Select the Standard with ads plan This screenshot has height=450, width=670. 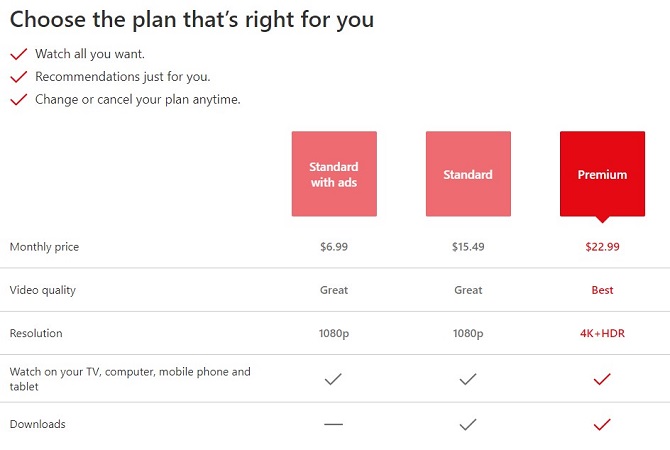click(x=334, y=174)
